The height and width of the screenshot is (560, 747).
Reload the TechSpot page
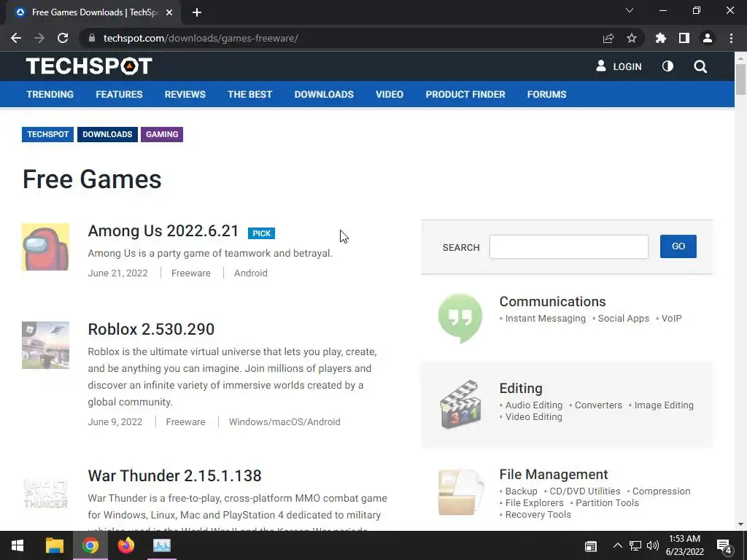point(63,38)
